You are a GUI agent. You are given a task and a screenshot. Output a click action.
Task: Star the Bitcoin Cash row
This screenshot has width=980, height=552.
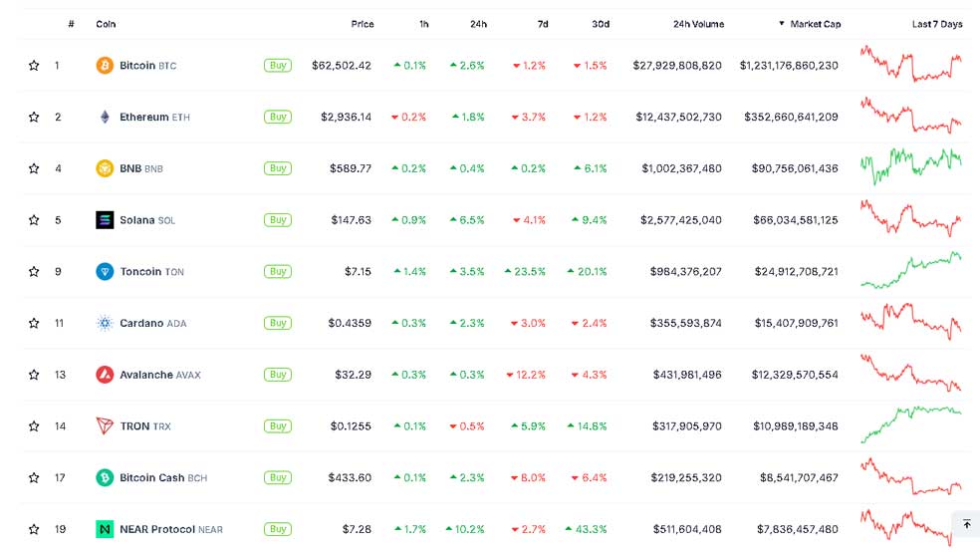point(34,477)
